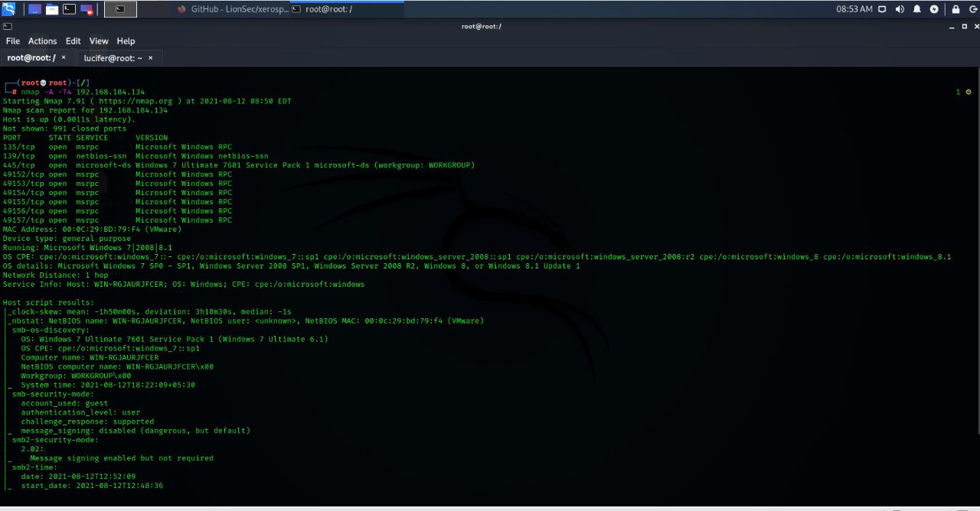Open the Help menu
This screenshot has height=511, width=980.
(x=126, y=41)
